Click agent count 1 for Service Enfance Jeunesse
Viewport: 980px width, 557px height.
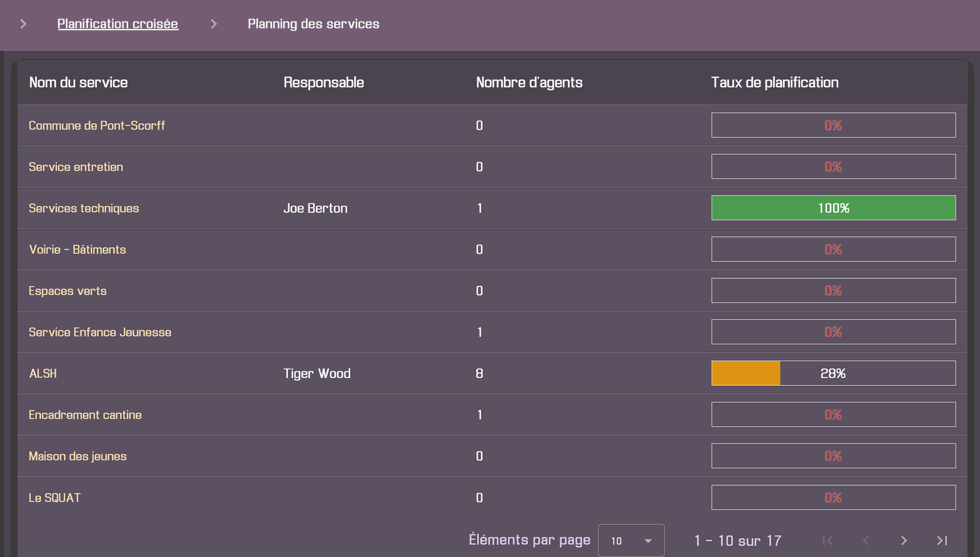[479, 332]
